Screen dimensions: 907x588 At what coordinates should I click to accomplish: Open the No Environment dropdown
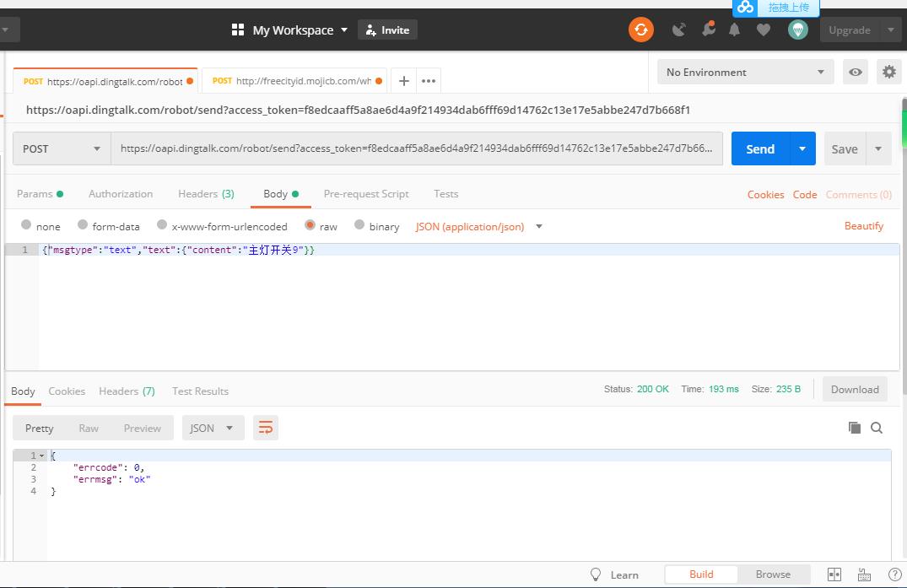(745, 73)
